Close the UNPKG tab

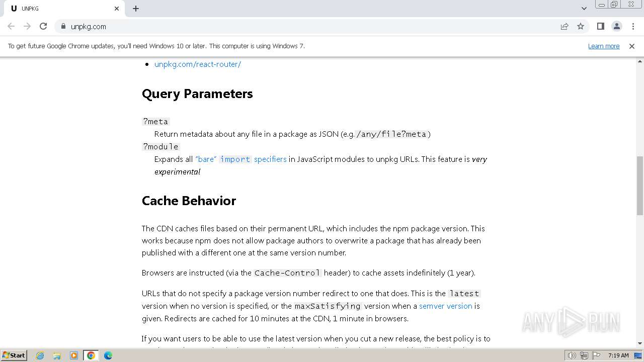[117, 9]
